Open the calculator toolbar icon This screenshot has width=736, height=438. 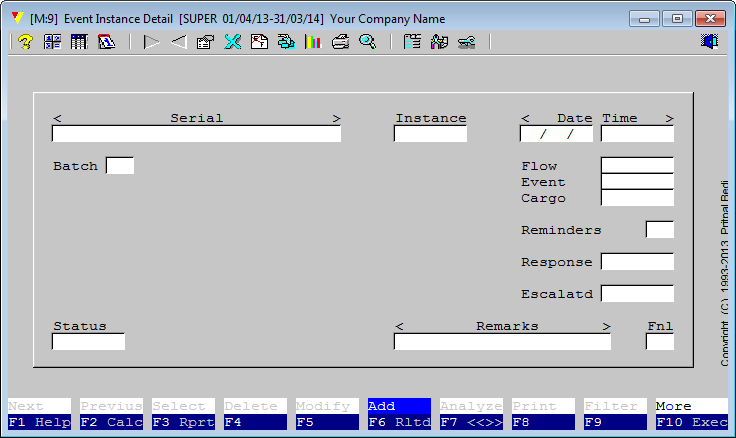(52, 42)
